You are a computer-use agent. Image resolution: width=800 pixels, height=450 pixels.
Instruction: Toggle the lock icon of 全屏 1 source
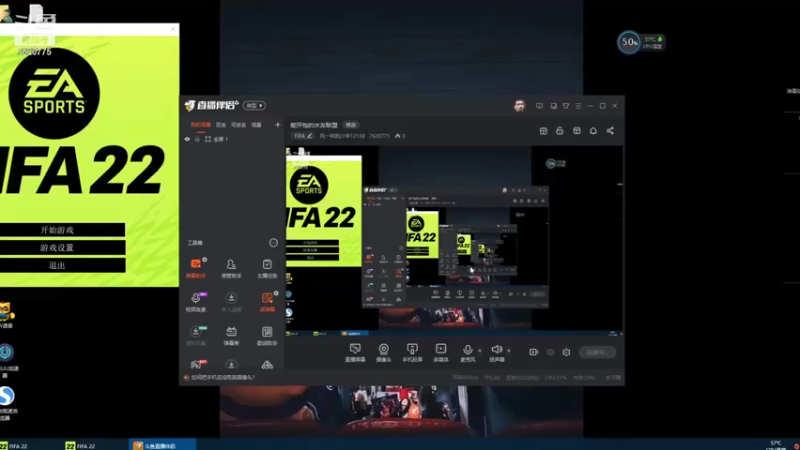click(x=197, y=139)
